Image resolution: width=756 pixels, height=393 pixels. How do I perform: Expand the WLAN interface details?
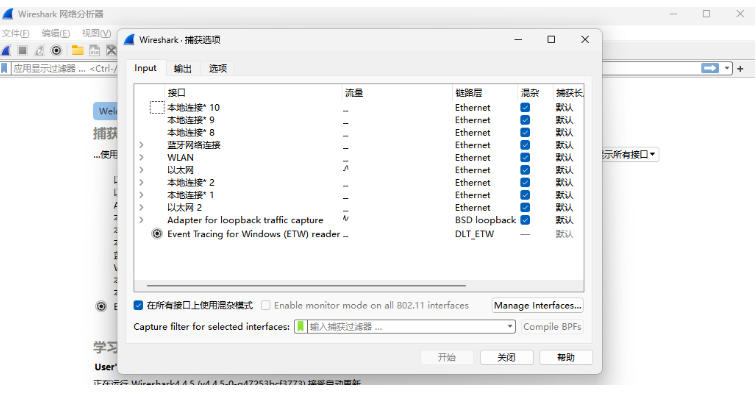[x=141, y=158]
